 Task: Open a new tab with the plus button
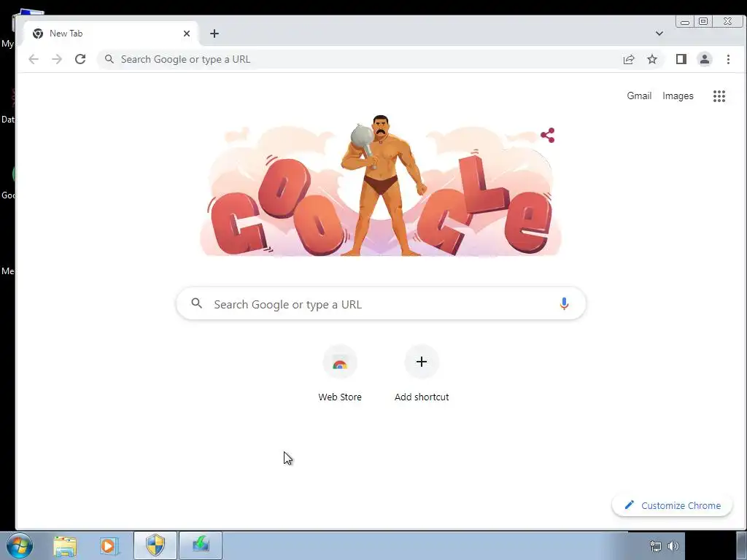214,34
